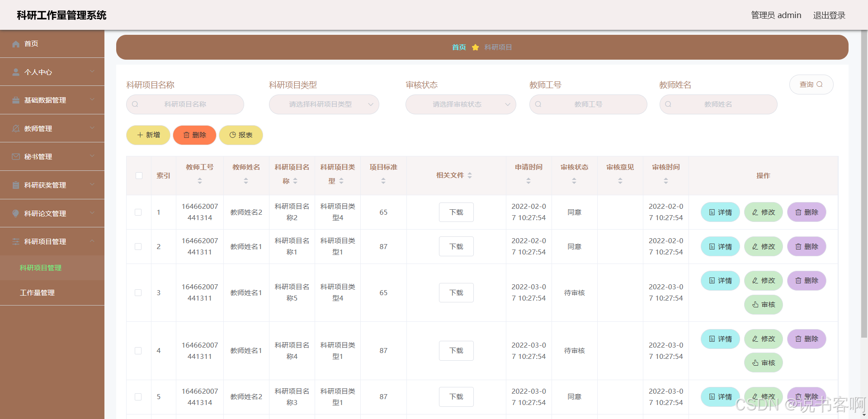Open the 请选择审核状态 dropdown
This screenshot has width=868, height=419.
click(461, 104)
